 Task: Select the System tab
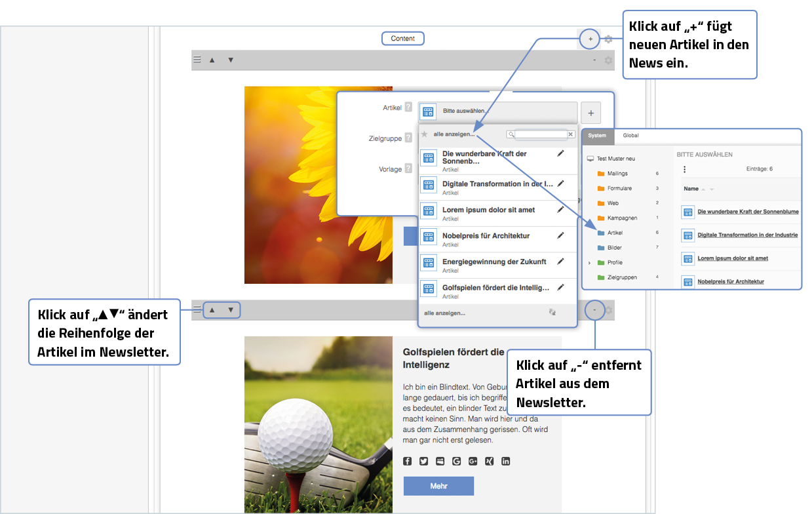(597, 136)
